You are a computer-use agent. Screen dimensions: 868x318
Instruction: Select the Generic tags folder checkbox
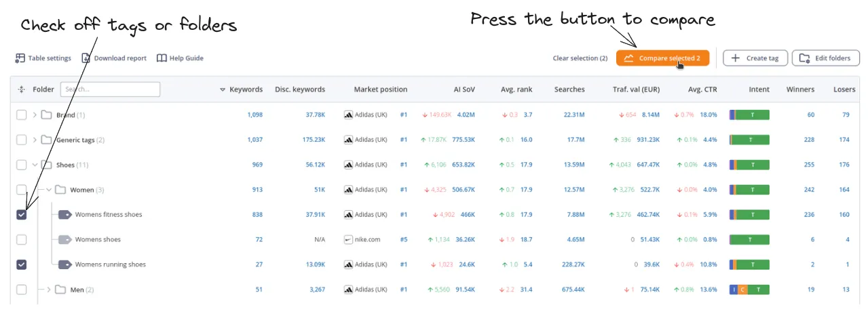coord(22,140)
